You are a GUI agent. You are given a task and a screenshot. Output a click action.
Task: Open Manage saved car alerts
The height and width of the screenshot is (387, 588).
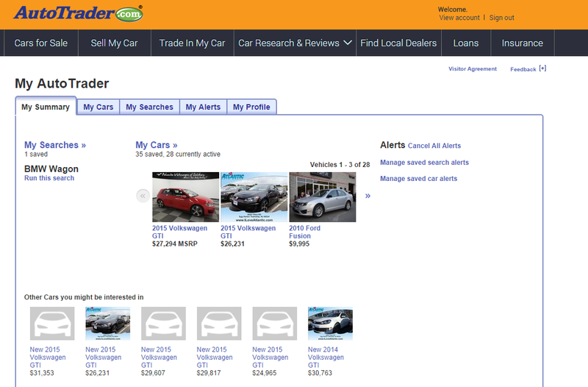(x=419, y=179)
